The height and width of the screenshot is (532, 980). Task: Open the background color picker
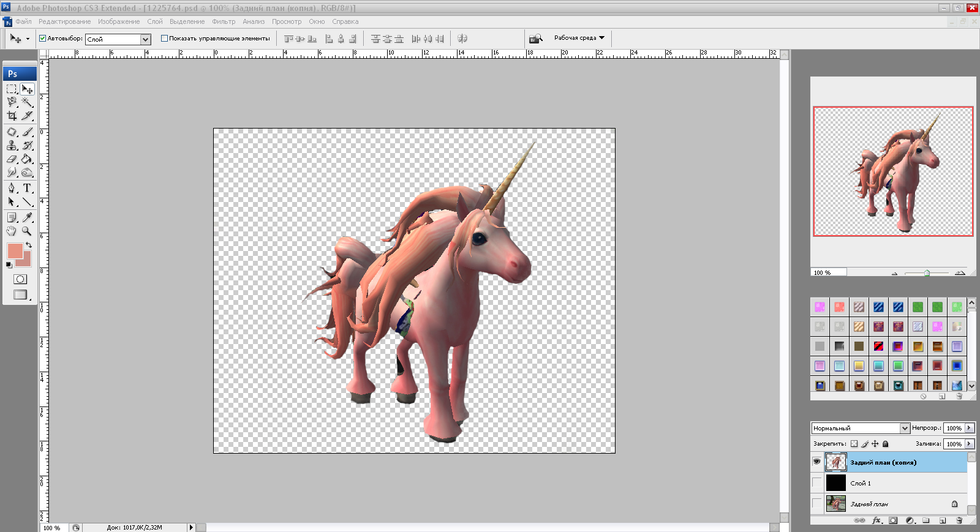[26, 261]
